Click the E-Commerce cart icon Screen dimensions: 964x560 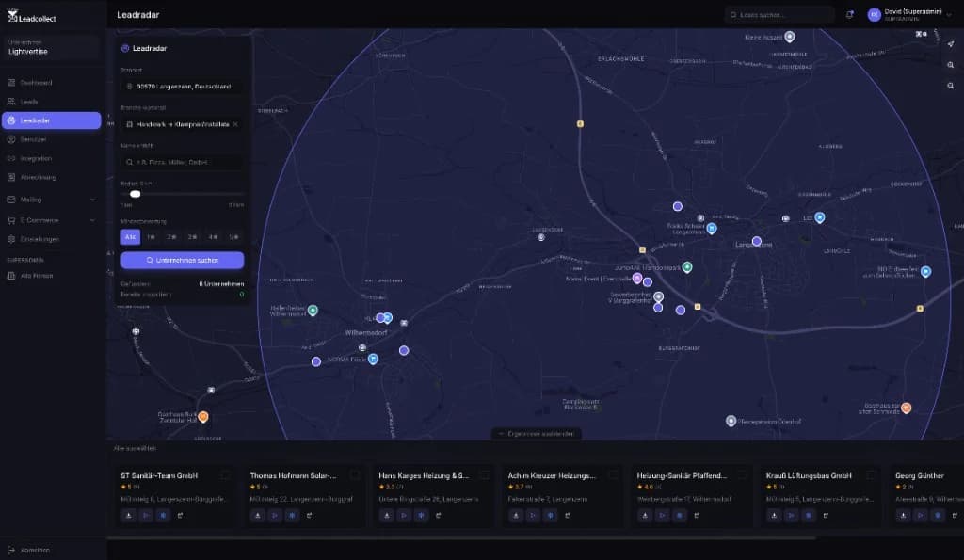pos(11,220)
